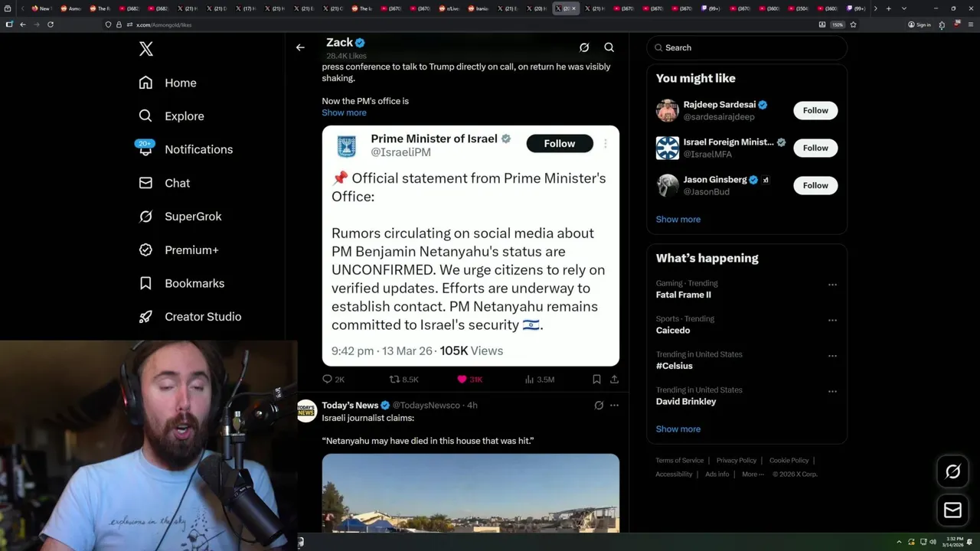
Task: Open more options for #Celsius trend
Action: click(832, 356)
